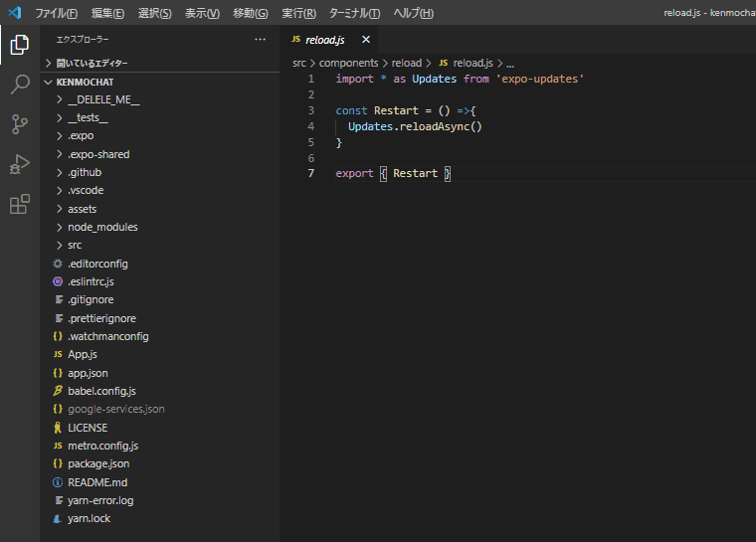Click the components breadcrumb segment
The image size is (756, 542).
(x=348, y=64)
